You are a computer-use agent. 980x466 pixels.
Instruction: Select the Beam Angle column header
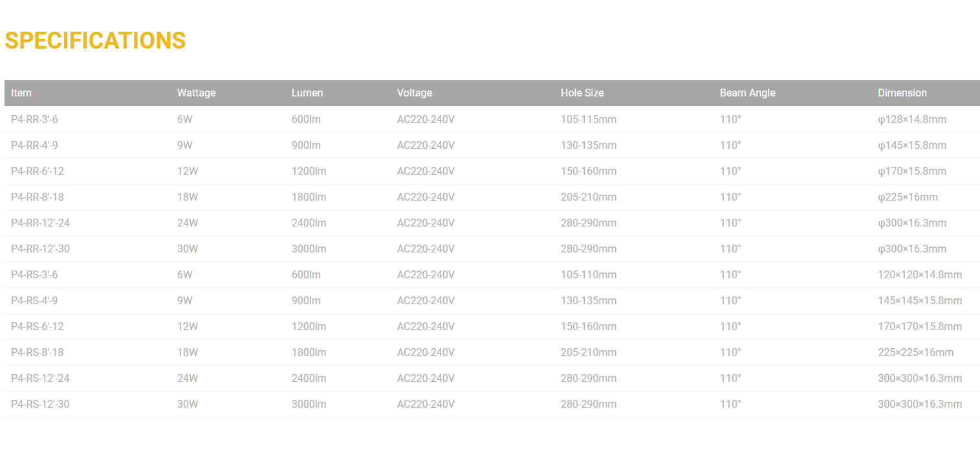(x=747, y=93)
